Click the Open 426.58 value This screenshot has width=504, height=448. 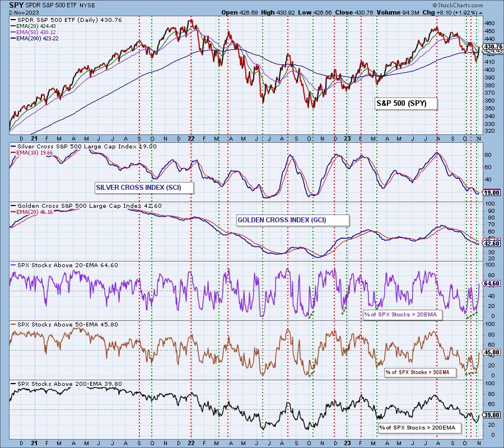[240, 12]
